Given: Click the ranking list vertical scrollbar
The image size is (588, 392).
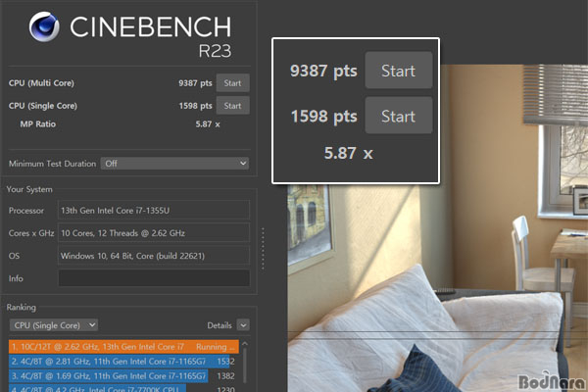Looking at the screenshot, I should [x=245, y=366].
